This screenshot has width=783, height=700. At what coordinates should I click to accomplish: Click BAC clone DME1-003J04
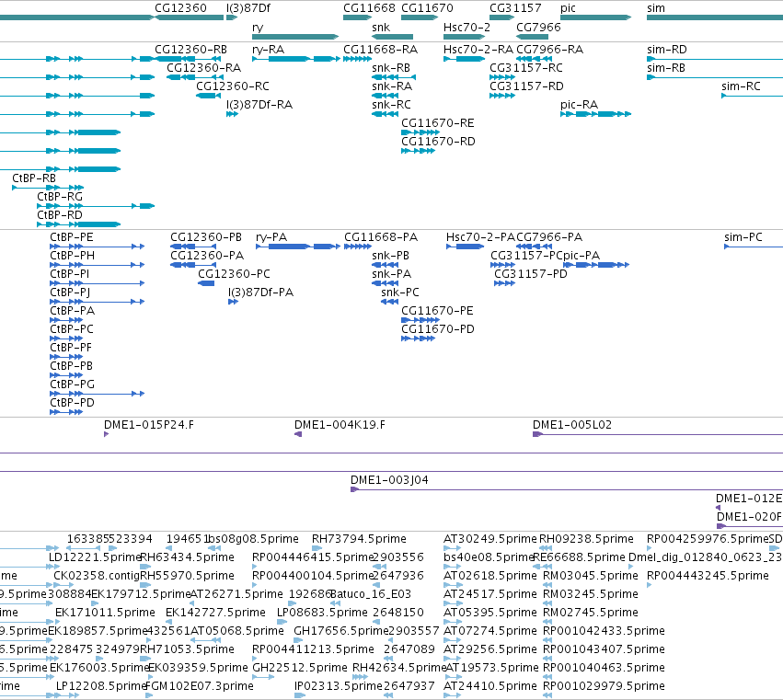(x=389, y=480)
